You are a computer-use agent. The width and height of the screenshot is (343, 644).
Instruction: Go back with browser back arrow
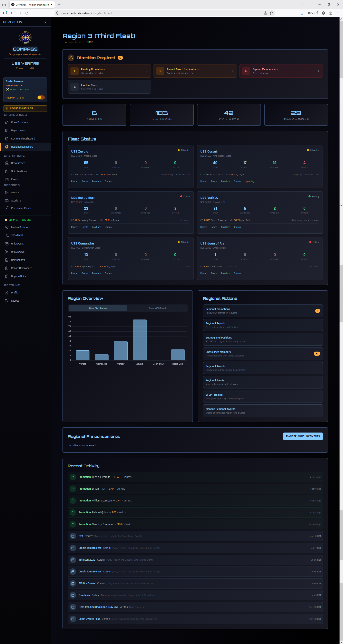12,13
